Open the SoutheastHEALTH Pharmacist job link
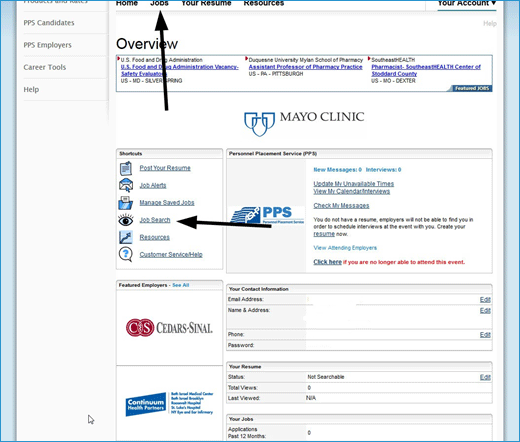This screenshot has width=520, height=442. pyautogui.click(x=426, y=70)
